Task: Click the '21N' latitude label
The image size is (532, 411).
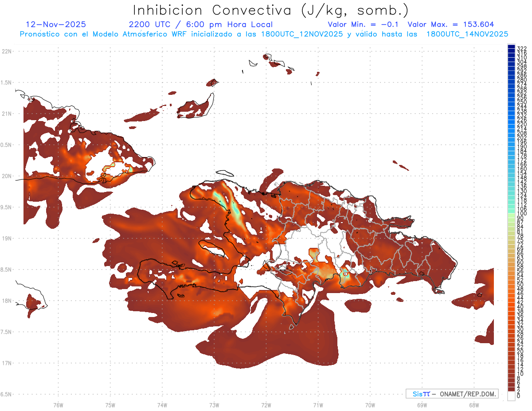Action: (x=7, y=114)
